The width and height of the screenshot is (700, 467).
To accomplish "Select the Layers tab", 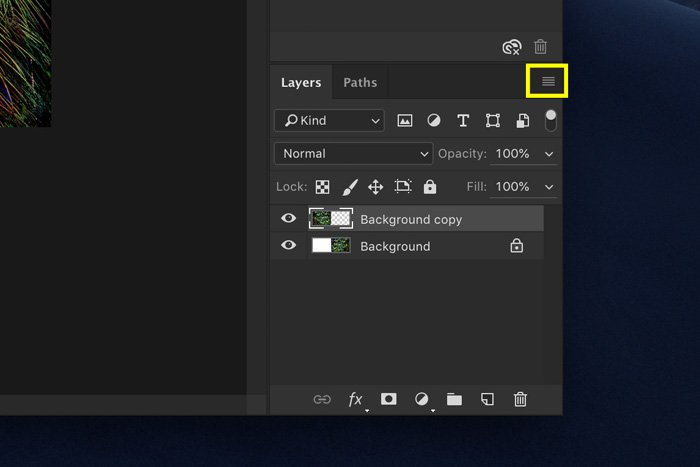I will [301, 83].
